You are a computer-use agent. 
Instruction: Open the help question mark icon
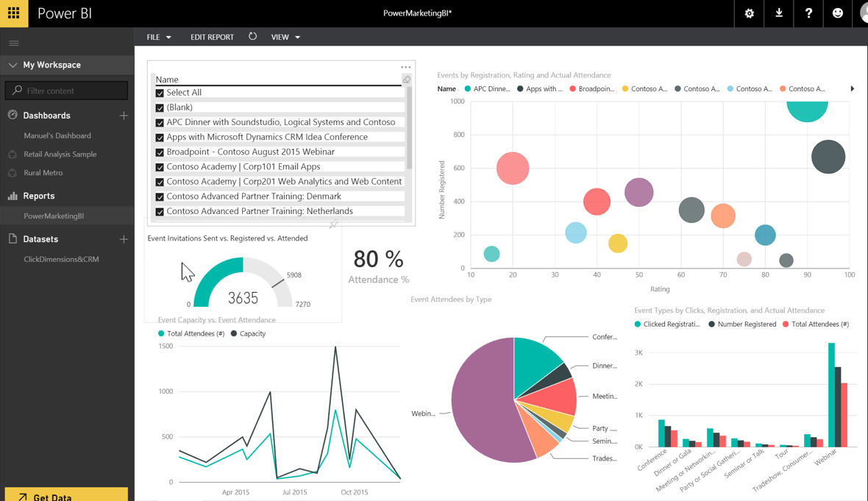(x=808, y=13)
